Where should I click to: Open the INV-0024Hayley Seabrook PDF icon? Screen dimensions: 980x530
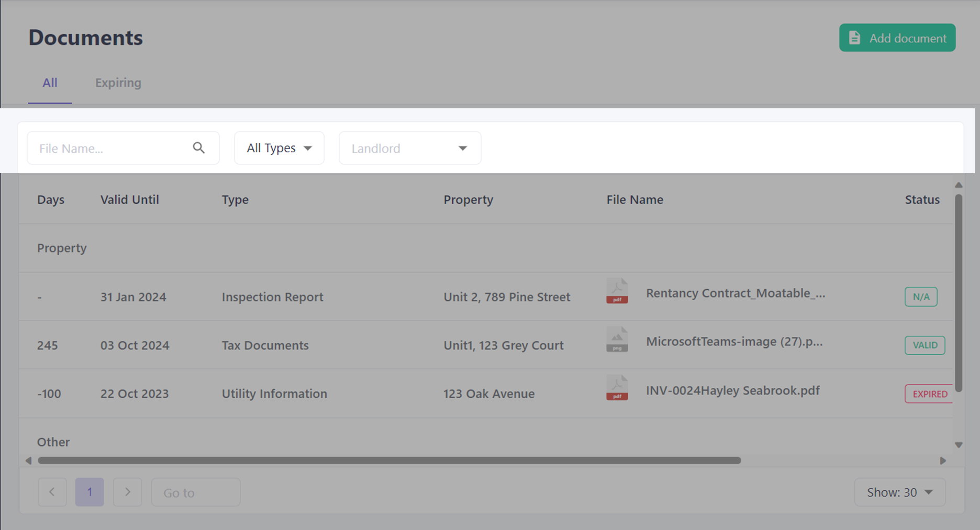pos(617,388)
